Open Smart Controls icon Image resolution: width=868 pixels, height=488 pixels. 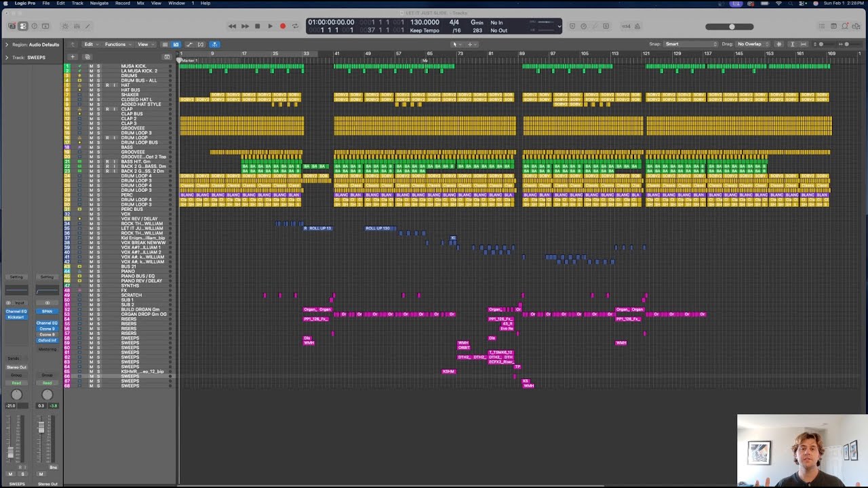coord(65,26)
